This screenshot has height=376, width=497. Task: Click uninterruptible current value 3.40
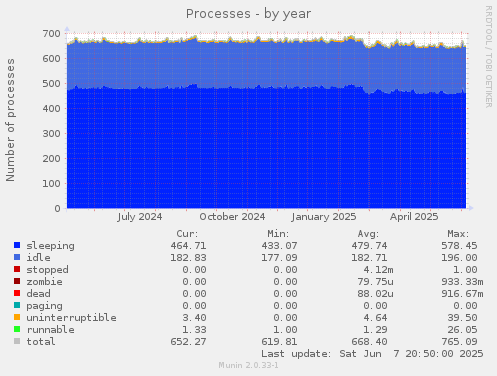[194, 318]
